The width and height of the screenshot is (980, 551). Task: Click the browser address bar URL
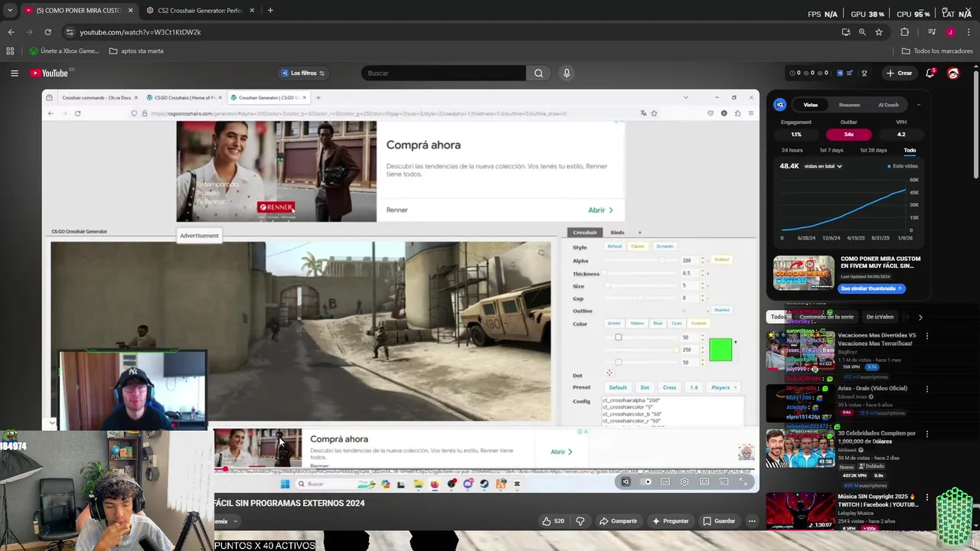[140, 32]
